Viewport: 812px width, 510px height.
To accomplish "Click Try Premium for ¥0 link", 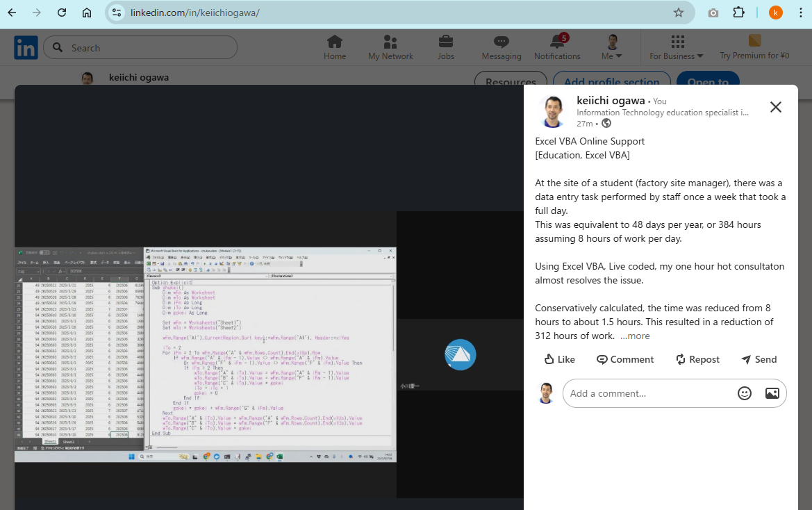I will pyautogui.click(x=754, y=48).
